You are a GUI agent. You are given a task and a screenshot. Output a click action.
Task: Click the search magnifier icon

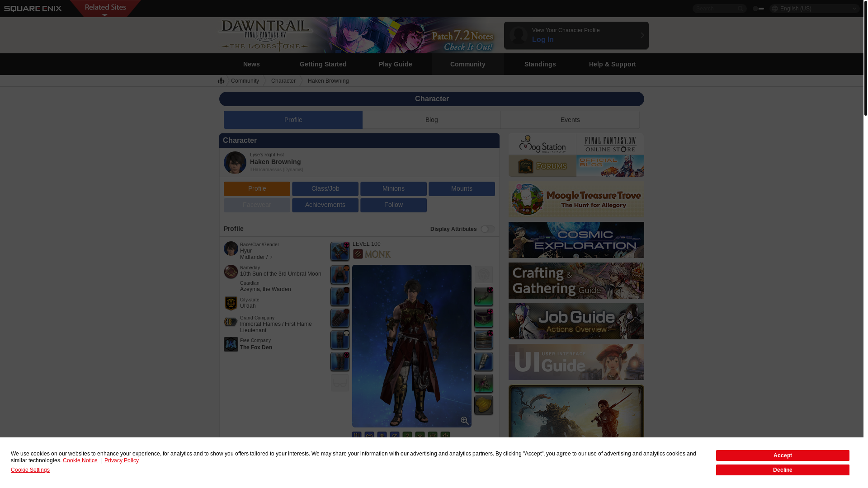[741, 9]
